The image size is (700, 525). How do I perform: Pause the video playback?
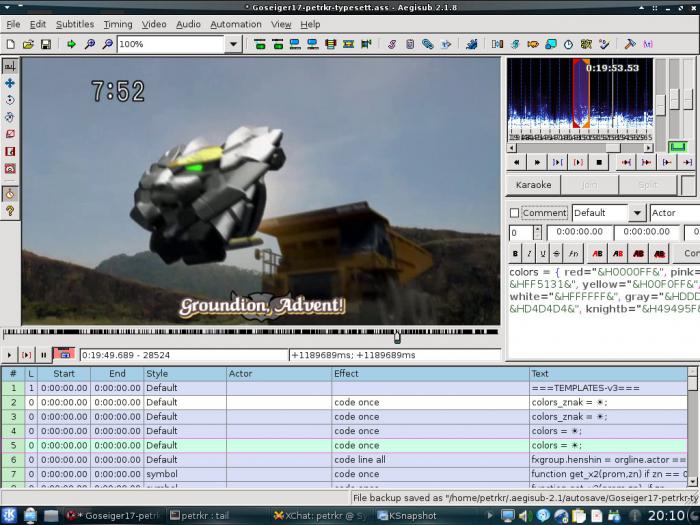[43, 355]
